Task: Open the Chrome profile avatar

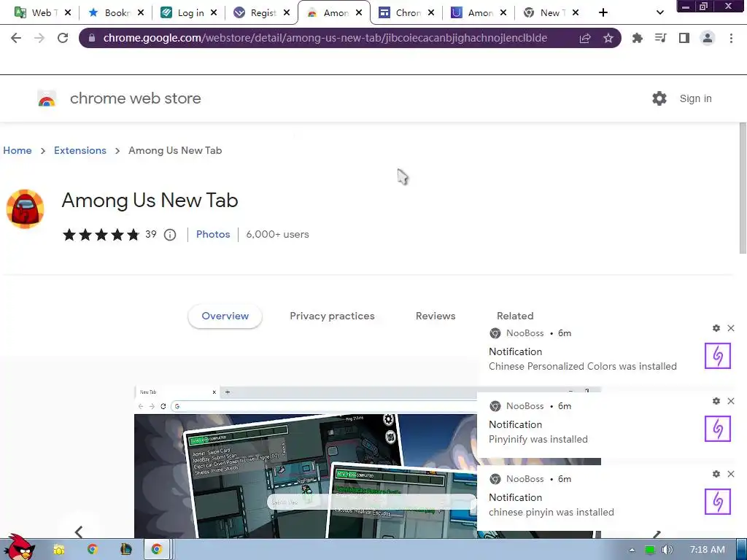Action: coord(708,38)
